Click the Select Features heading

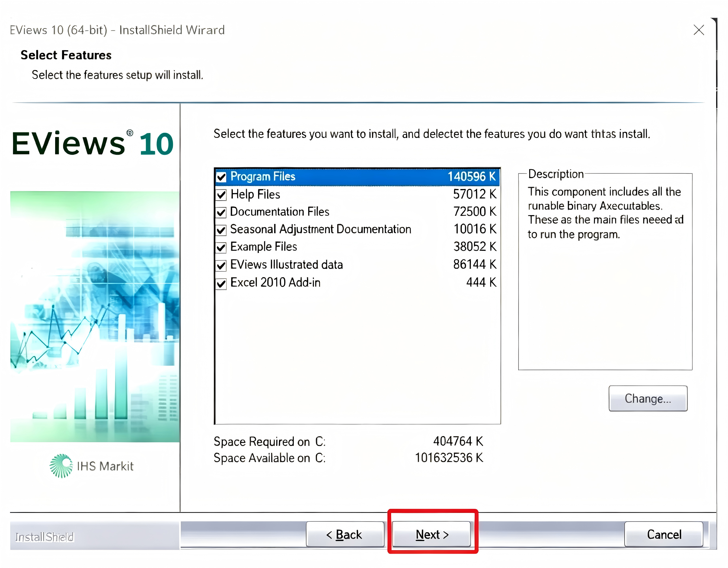point(66,55)
